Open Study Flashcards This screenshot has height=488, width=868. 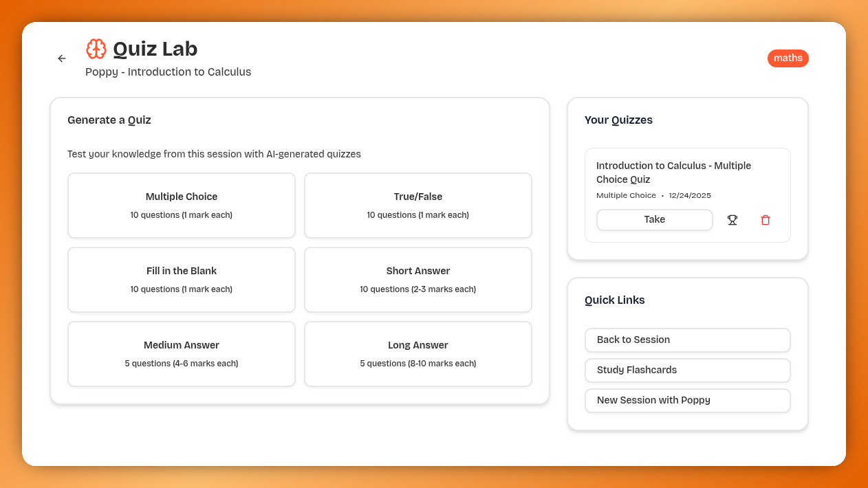click(687, 370)
